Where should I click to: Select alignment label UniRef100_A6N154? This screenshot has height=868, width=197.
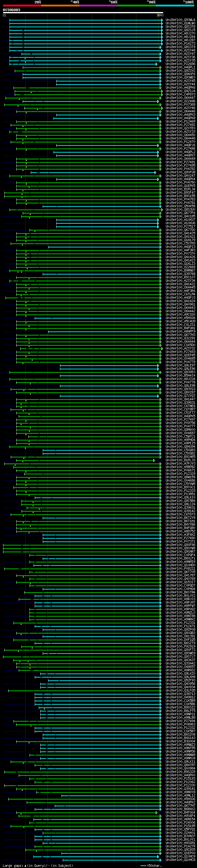pyautogui.click(x=180, y=819)
